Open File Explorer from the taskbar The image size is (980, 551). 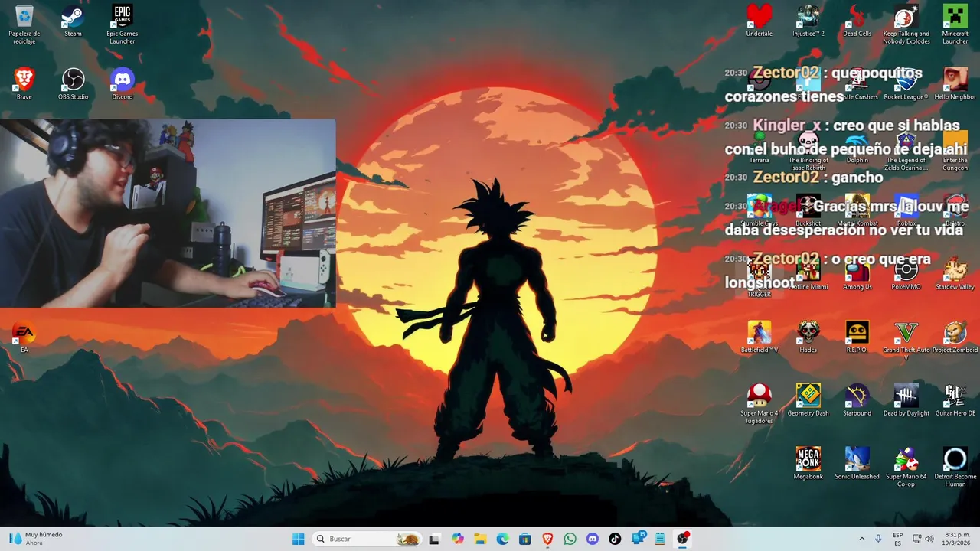[480, 539]
